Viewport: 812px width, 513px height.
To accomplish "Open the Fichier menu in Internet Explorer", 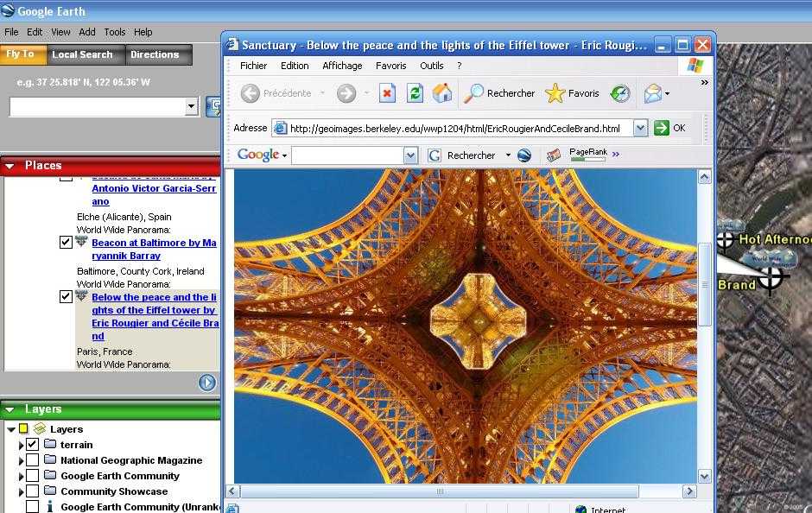I will pyautogui.click(x=253, y=66).
